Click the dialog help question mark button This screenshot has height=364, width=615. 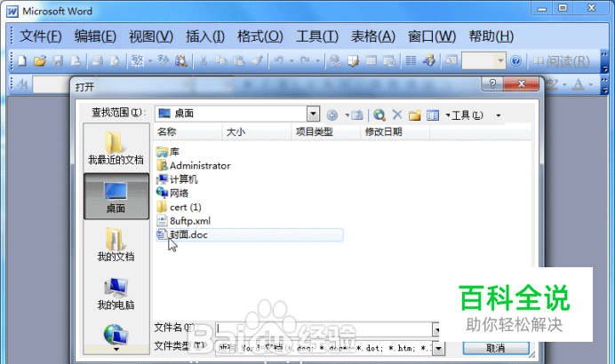[x=492, y=83]
